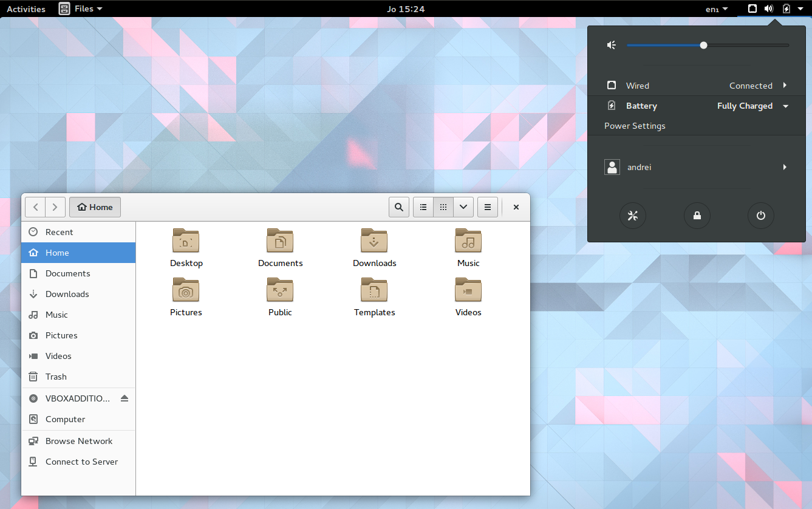This screenshot has width=812, height=509.
Task: Mute audio with the speaker icon
Action: pyautogui.click(x=611, y=44)
